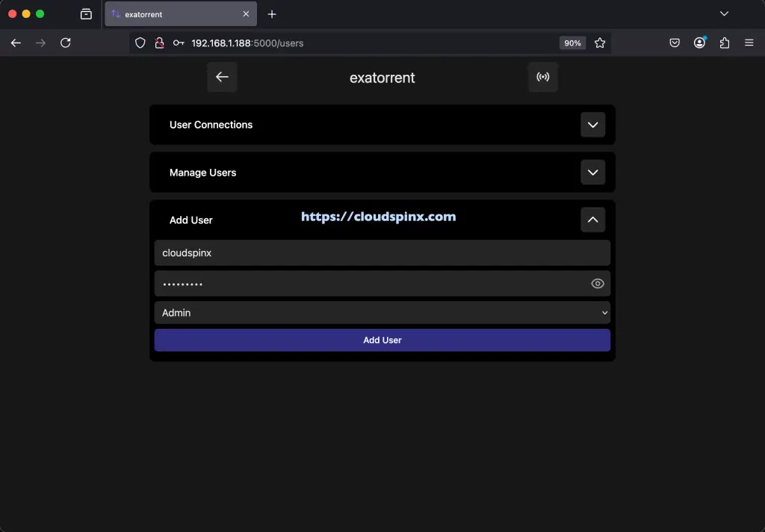
Task: Expand the User Connections section
Action: coord(592,125)
